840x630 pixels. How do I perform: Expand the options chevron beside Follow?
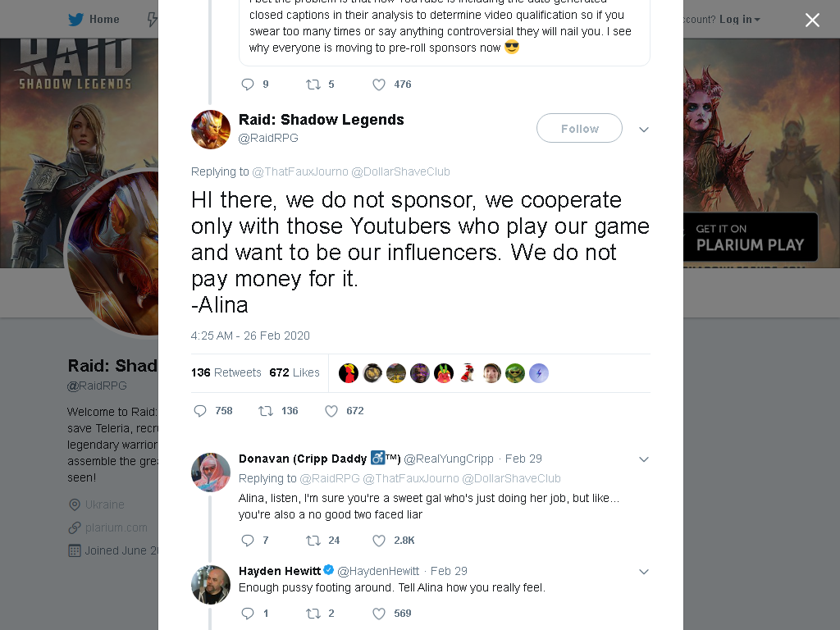(644, 129)
